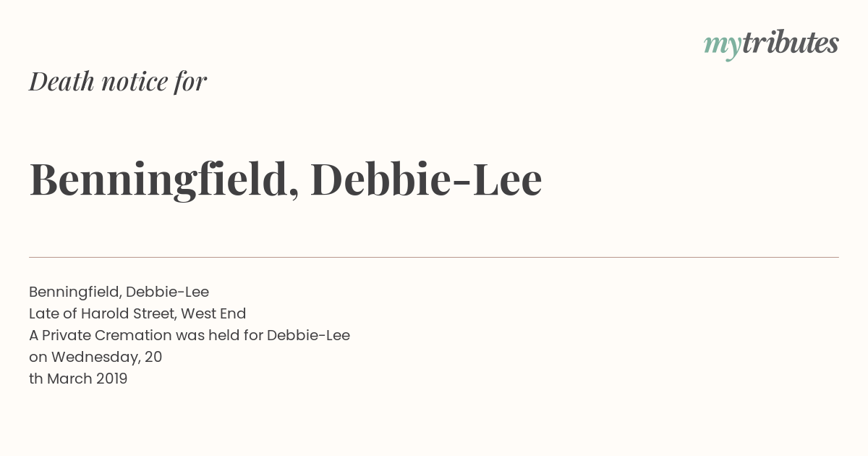Click the green "my" in the logo
Image resolution: width=868 pixels, height=456 pixels.
pyautogui.click(x=723, y=46)
